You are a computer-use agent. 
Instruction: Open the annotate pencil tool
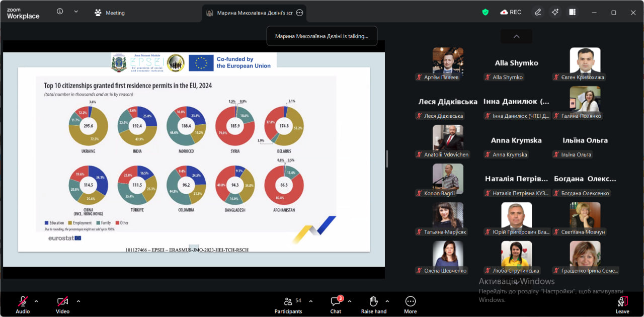coord(538,12)
